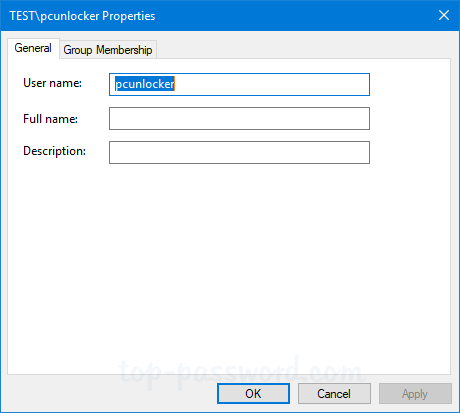
Task: Close the pcunlocker Properties dialog
Action: point(444,15)
